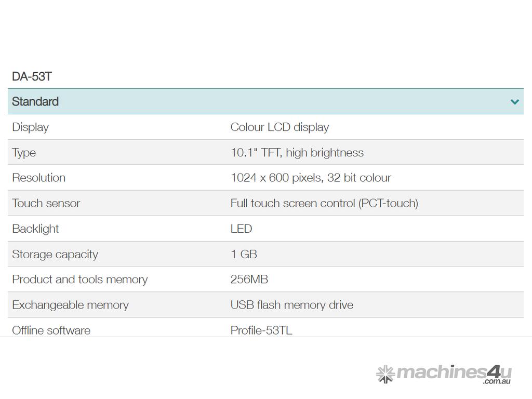Click Product and tools memory label
This screenshot has width=532, height=399.
pos(79,280)
